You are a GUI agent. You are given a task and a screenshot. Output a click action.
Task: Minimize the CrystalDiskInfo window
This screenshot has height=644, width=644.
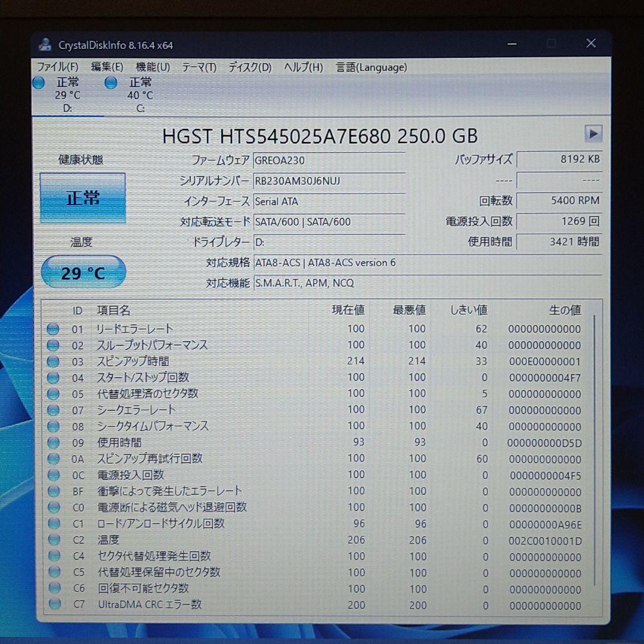click(512, 44)
